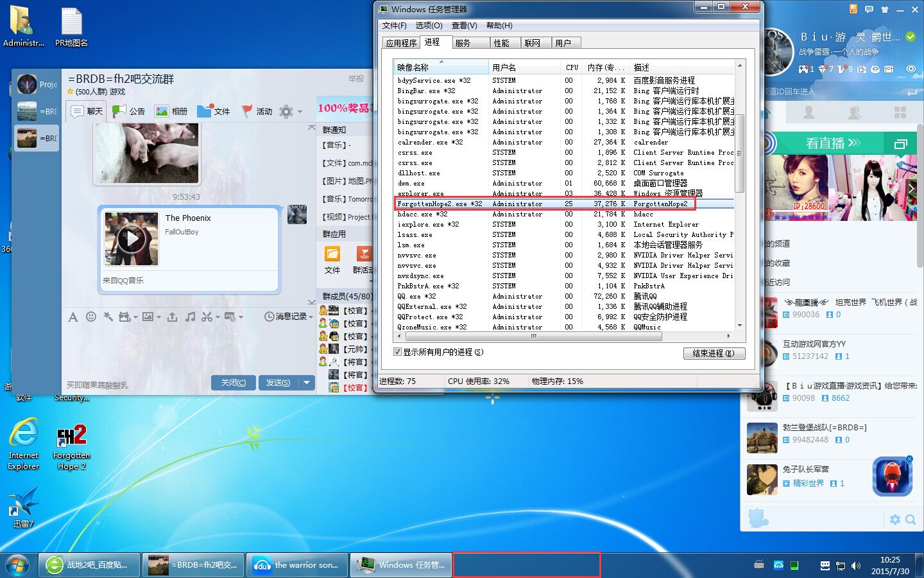
Task: Open group activities (活动) flag icon
Action: coord(257,111)
